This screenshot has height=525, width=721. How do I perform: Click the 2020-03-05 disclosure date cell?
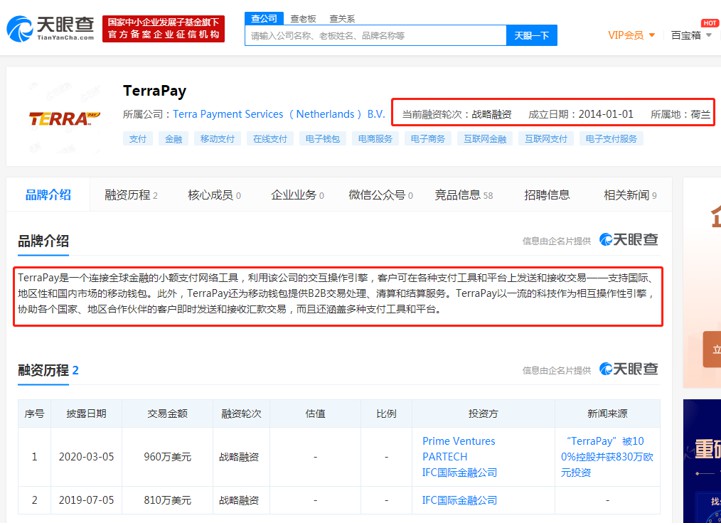(86, 457)
